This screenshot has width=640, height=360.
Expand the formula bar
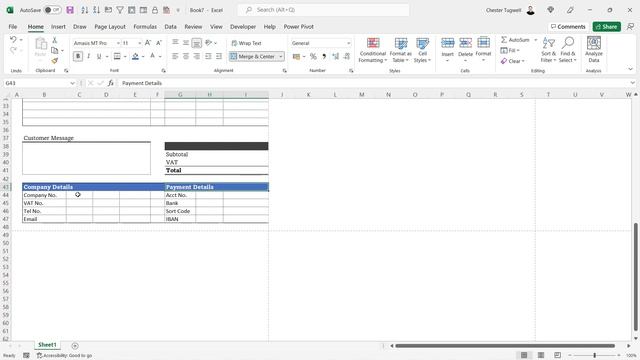point(632,83)
